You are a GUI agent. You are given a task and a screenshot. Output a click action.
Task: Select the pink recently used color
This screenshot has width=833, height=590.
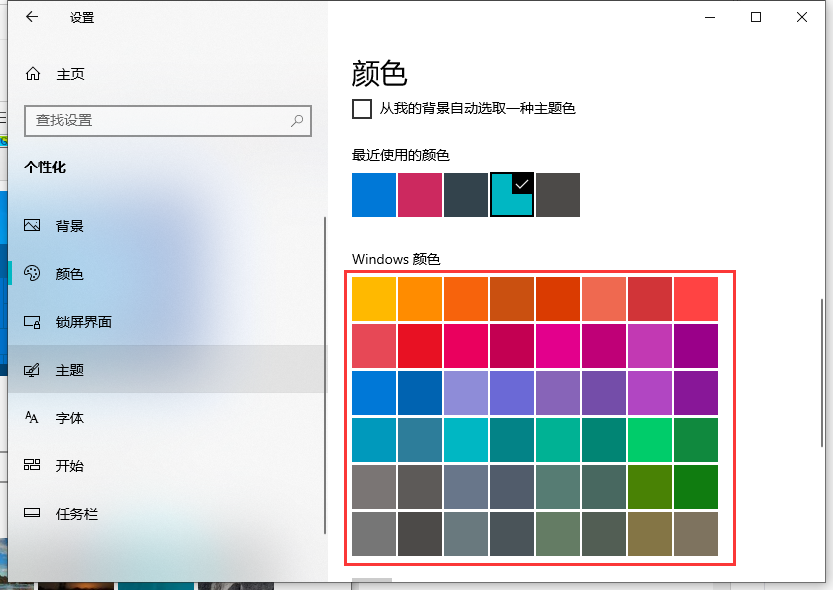click(x=419, y=195)
